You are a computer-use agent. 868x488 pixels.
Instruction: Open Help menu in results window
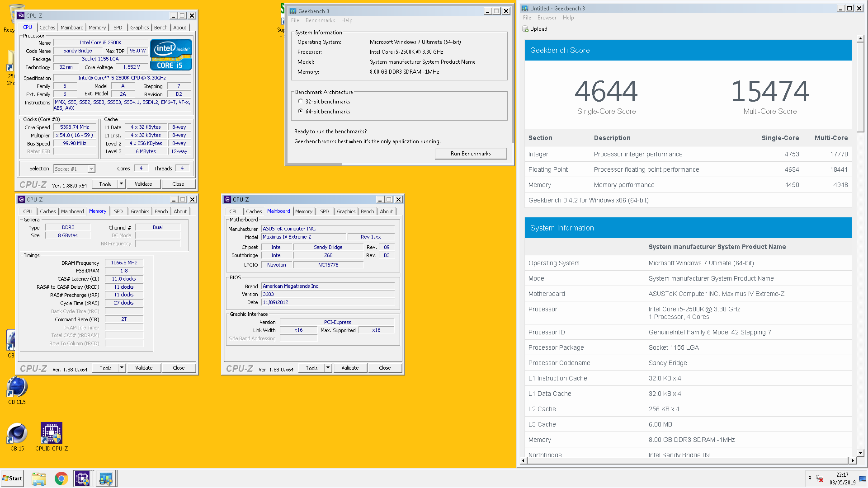click(568, 18)
